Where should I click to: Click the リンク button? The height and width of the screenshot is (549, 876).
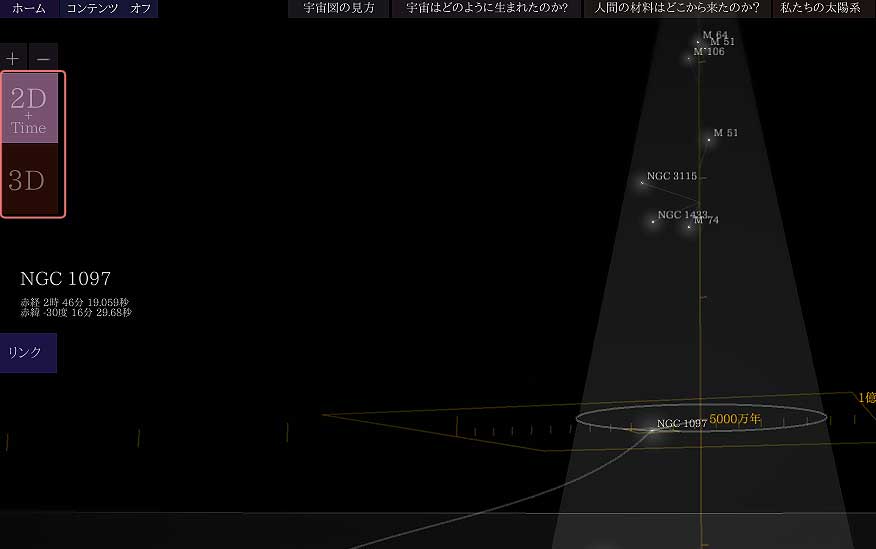coord(28,352)
